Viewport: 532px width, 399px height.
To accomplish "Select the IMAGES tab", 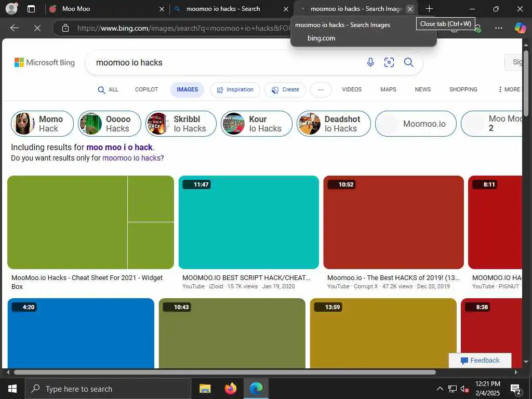I will [x=187, y=89].
